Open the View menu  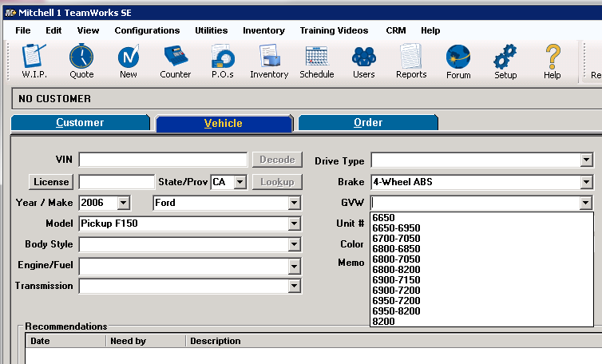point(88,30)
